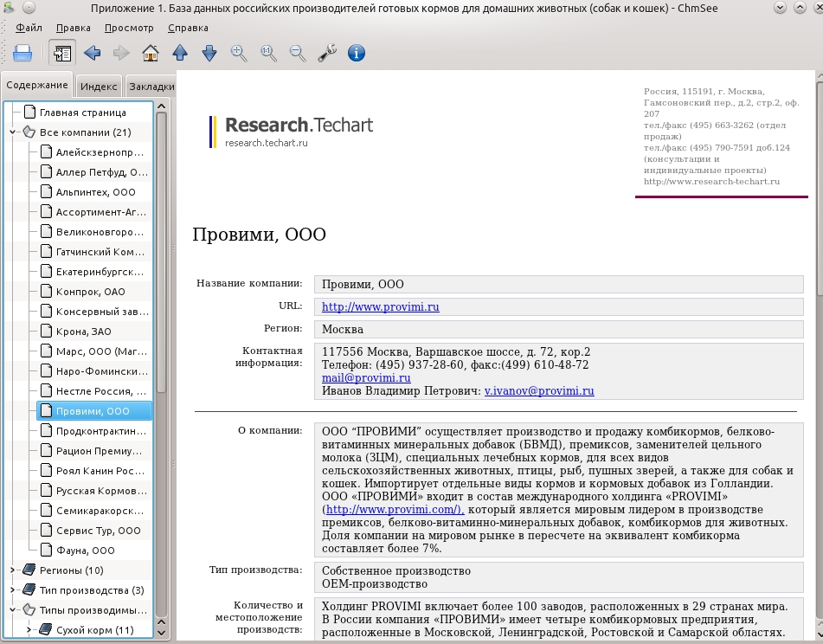Open Продконтрактин... tree entry
This screenshot has height=644, width=823.
[101, 431]
